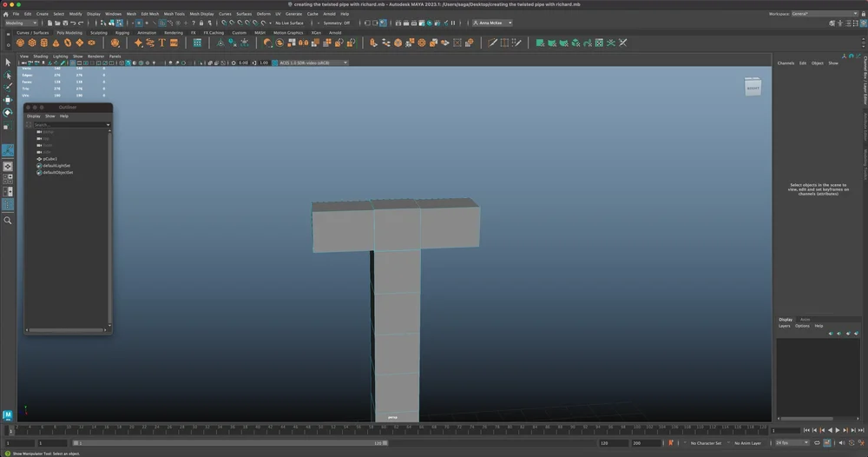Open the Shading menu in the viewport panel
Viewport: 868px width, 457px height.
point(41,56)
